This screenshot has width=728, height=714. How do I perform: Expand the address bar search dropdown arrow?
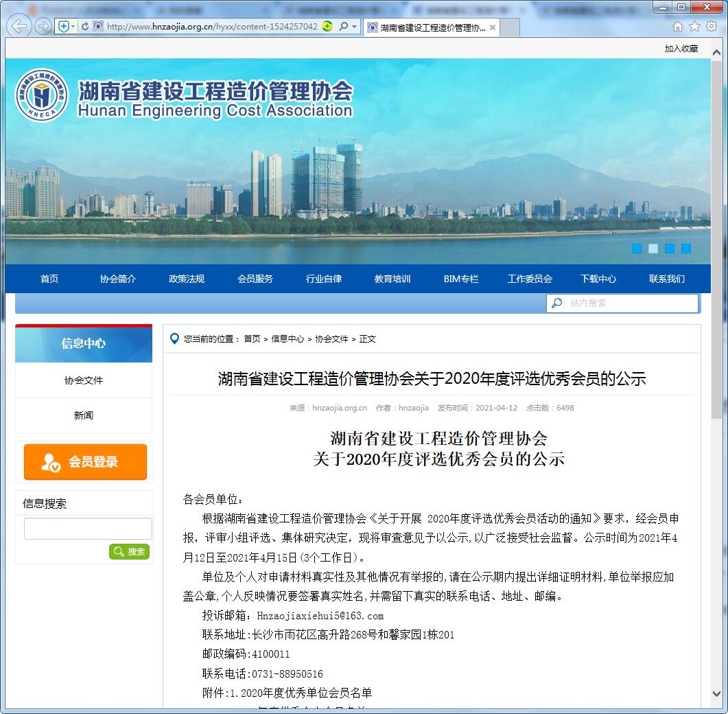[x=355, y=27]
